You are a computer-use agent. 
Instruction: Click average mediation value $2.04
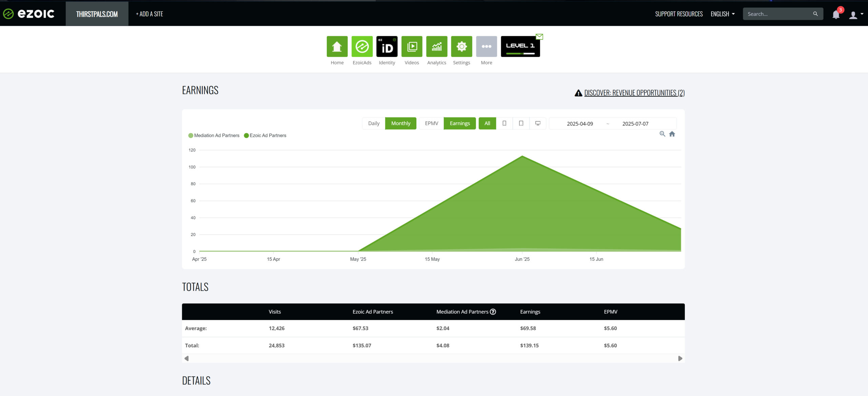pyautogui.click(x=443, y=328)
